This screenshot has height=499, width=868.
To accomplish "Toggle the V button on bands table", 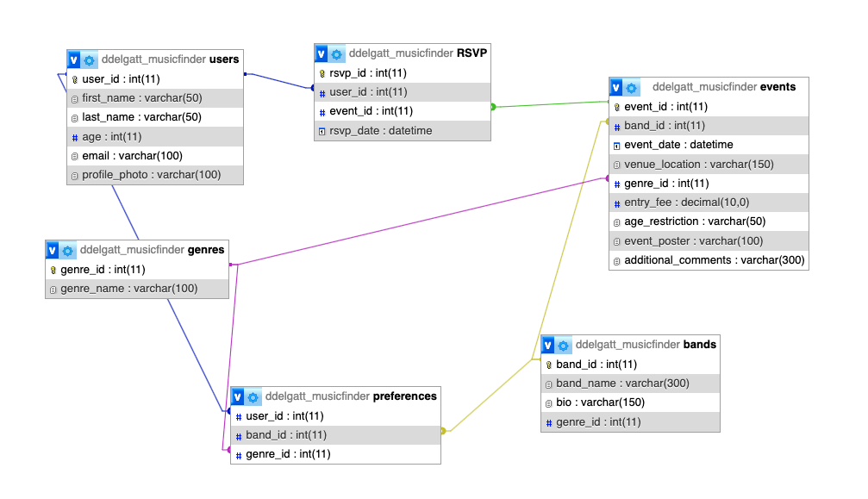I will [548, 345].
